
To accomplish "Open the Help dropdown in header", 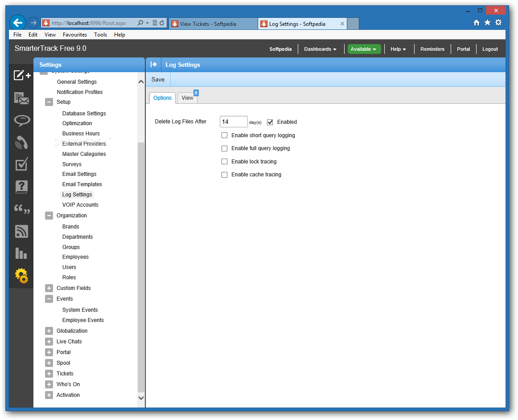I will pyautogui.click(x=398, y=49).
